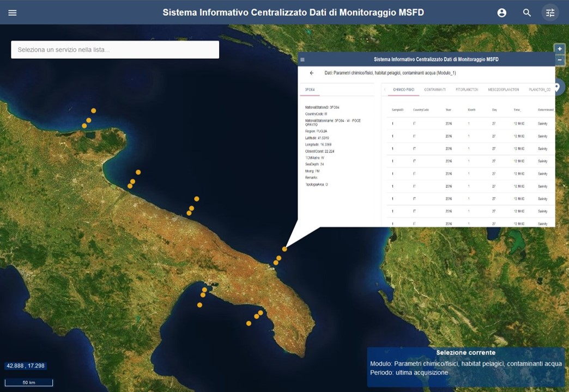Select the CHIMICO-FISICI tab
This screenshot has width=569, height=392.
(404, 89)
